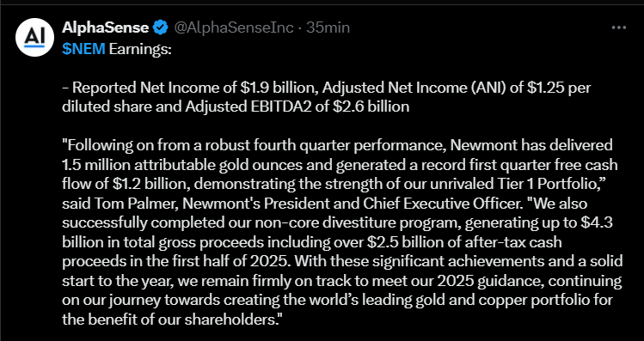Open the 35min timestamp permalink
This screenshot has width=644, height=341.
point(328,27)
